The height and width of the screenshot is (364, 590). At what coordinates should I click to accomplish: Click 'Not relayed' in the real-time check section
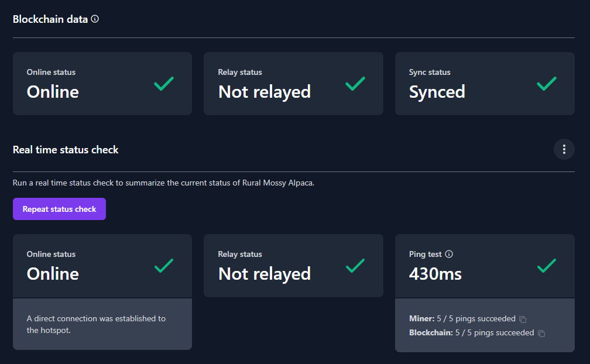[x=265, y=274]
